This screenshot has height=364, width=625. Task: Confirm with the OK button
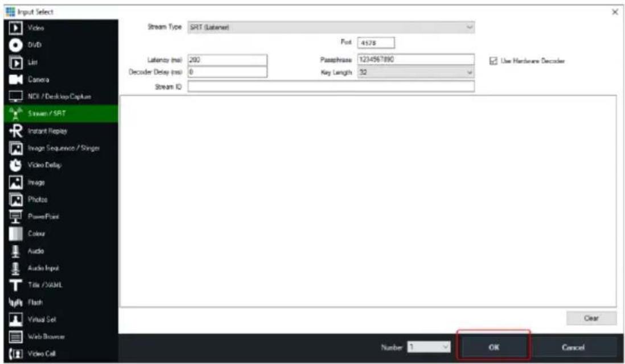click(x=494, y=348)
